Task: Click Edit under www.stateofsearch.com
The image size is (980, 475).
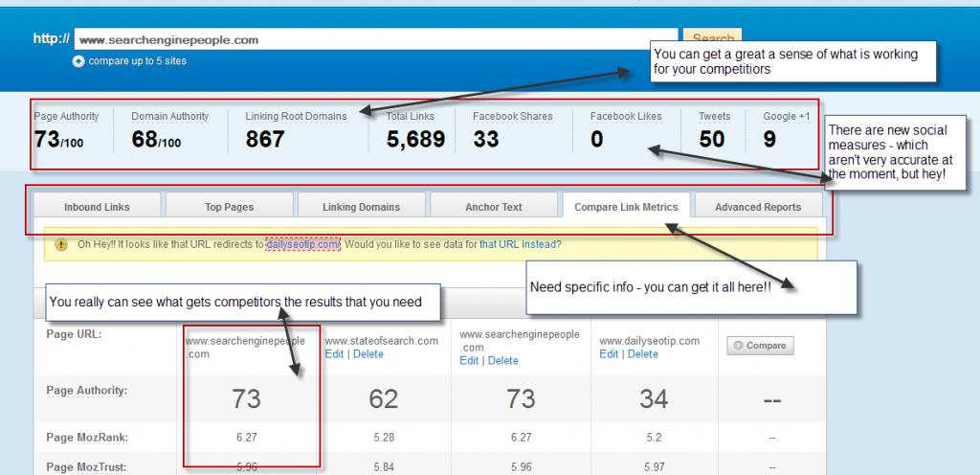Action: point(334,354)
